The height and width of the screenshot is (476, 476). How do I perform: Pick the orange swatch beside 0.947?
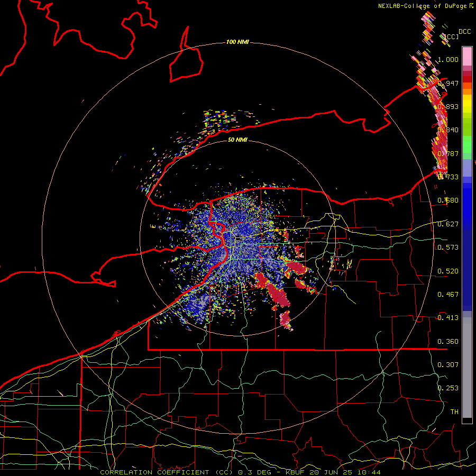click(x=467, y=85)
